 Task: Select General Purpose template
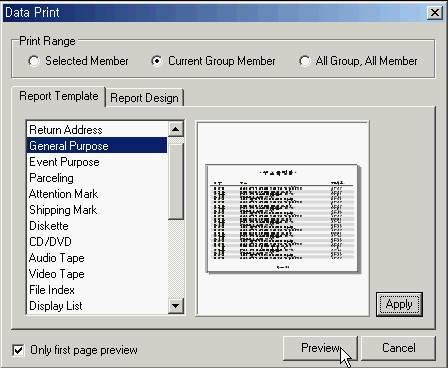[x=97, y=146]
